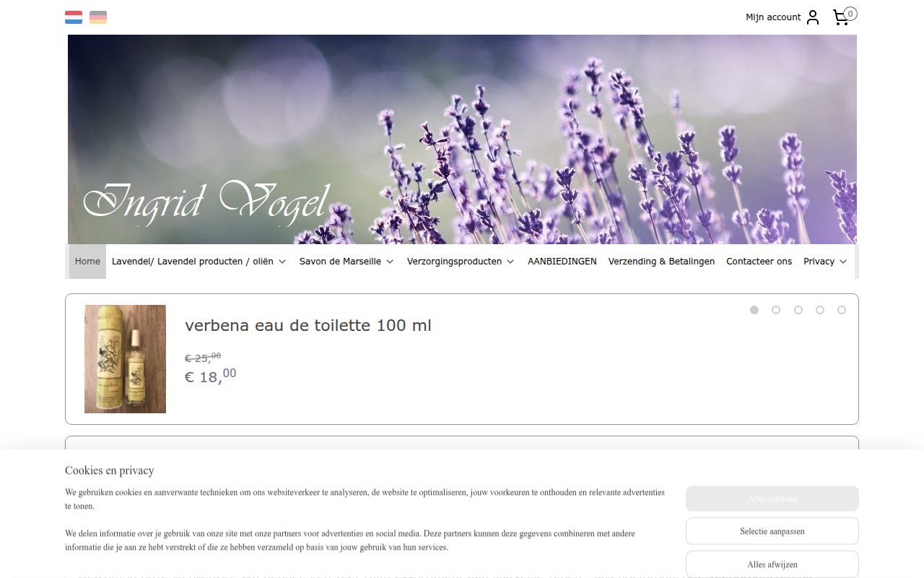Open the shopping cart icon

841,17
